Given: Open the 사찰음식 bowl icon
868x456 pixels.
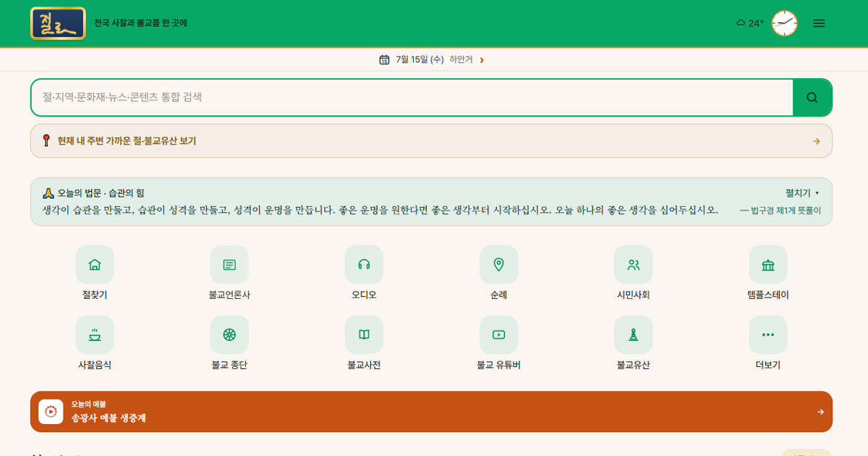Looking at the screenshot, I should (95, 334).
